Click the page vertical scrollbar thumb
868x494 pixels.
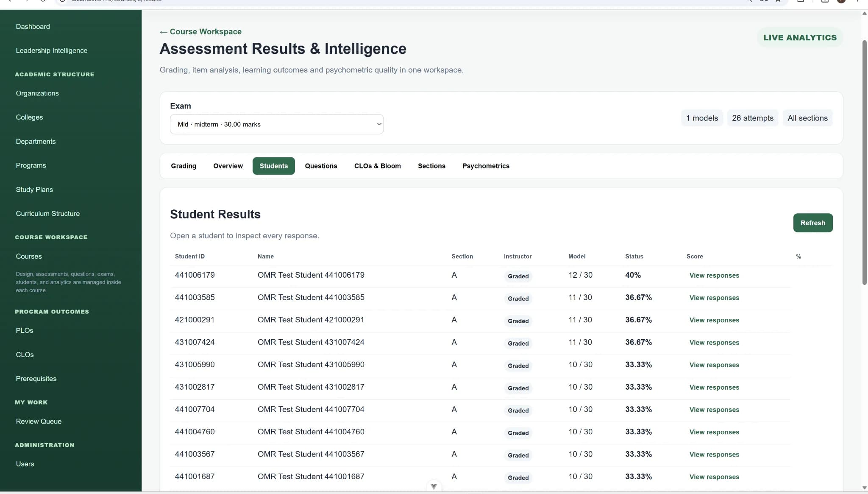(x=864, y=162)
